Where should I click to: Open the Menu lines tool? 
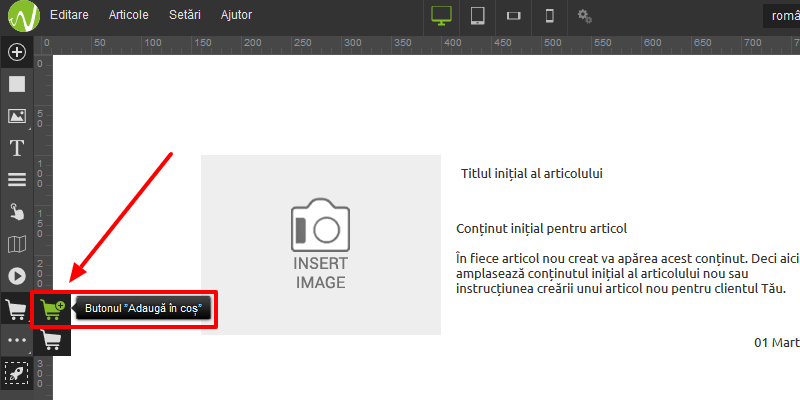click(16, 180)
